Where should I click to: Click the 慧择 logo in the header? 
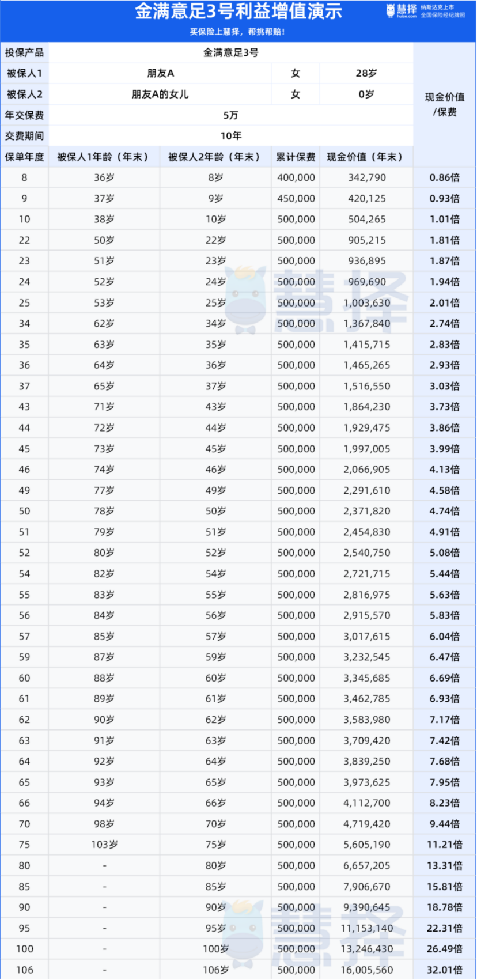(x=402, y=10)
